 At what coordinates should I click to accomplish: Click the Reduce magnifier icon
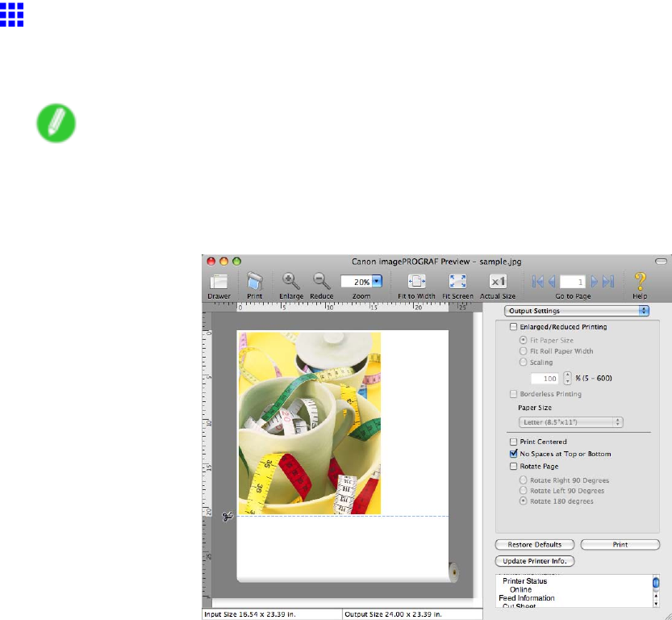click(321, 281)
